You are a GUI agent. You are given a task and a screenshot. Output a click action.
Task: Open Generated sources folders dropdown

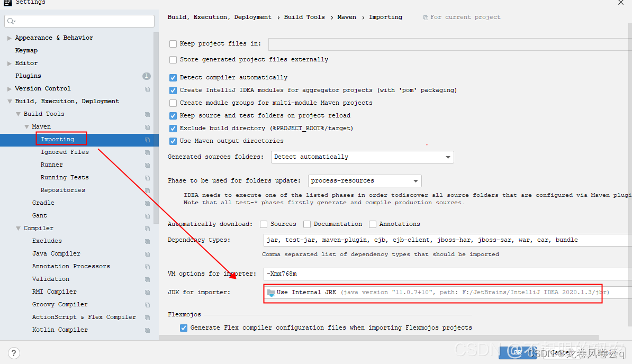coord(363,157)
